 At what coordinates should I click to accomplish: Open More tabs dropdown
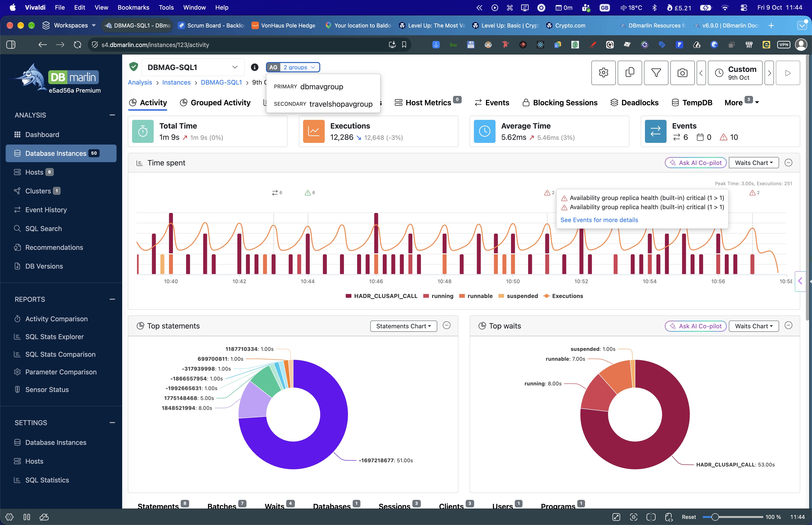(742, 103)
